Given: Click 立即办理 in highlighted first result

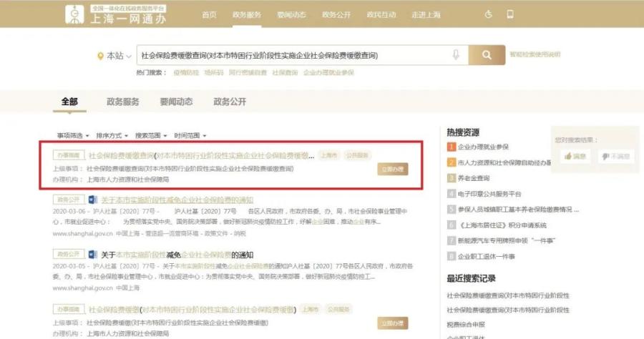Looking at the screenshot, I should (x=393, y=169).
